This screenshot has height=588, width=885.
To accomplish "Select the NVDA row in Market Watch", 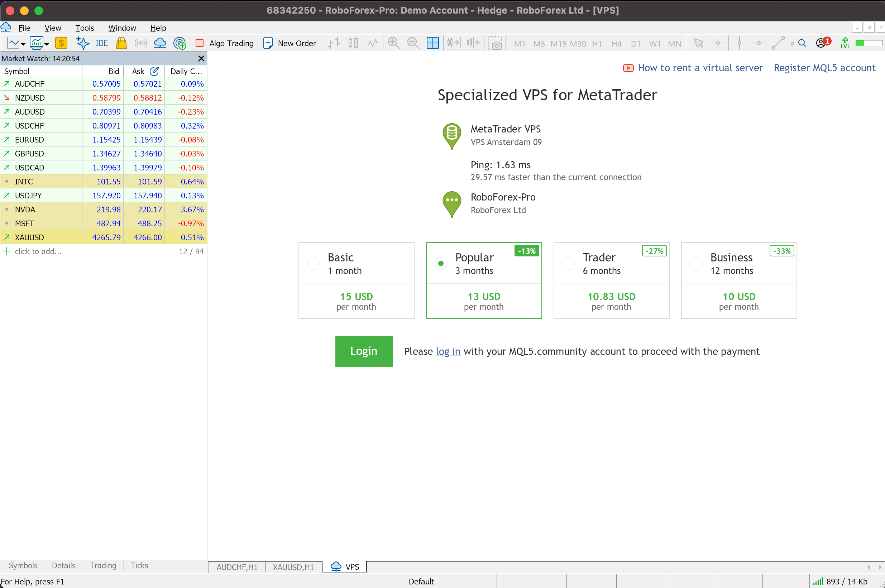I will [103, 209].
